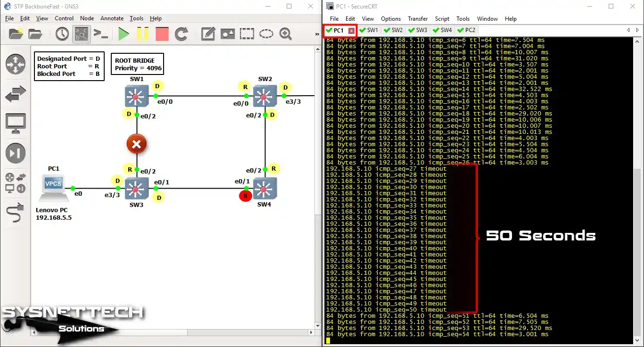The image size is (644, 347).
Task: Click the Designated Port legend note
Action: tap(69, 66)
